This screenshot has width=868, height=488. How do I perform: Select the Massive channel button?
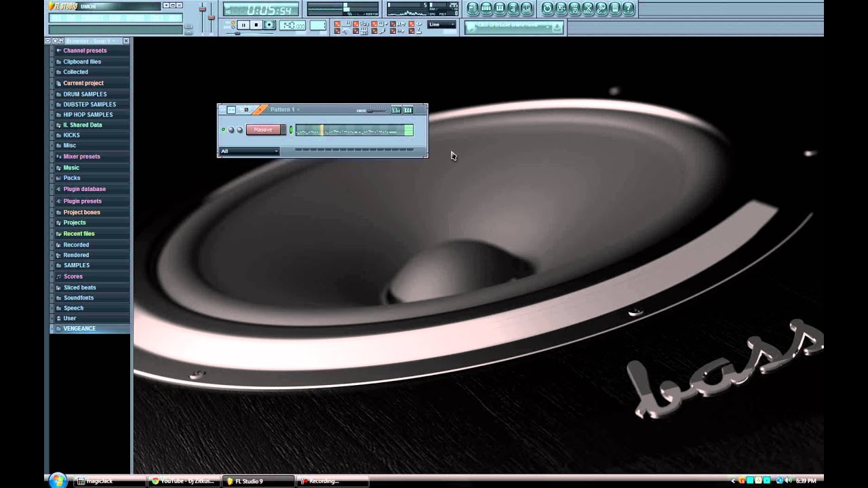pyautogui.click(x=262, y=129)
